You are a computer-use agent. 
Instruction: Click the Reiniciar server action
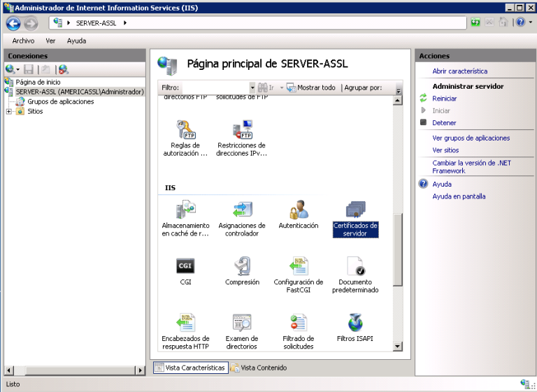444,99
